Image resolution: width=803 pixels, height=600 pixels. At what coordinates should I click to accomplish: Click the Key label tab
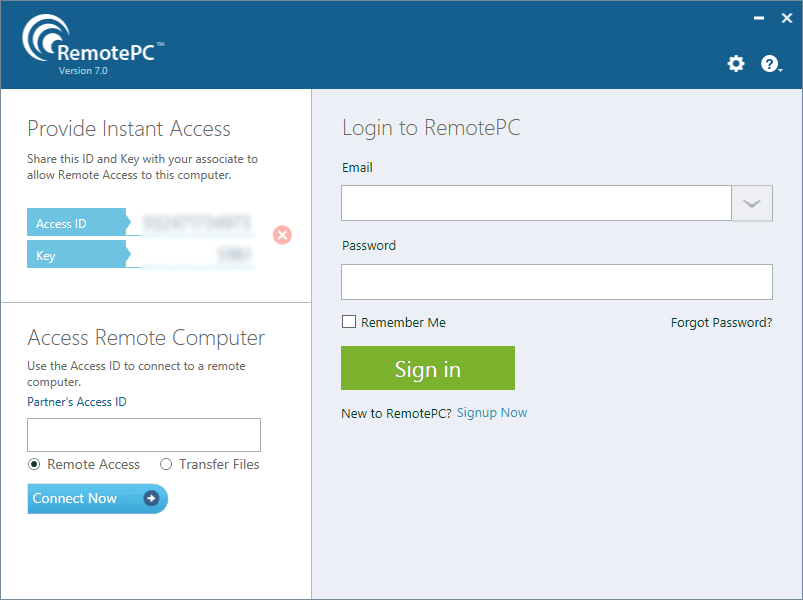pos(77,255)
